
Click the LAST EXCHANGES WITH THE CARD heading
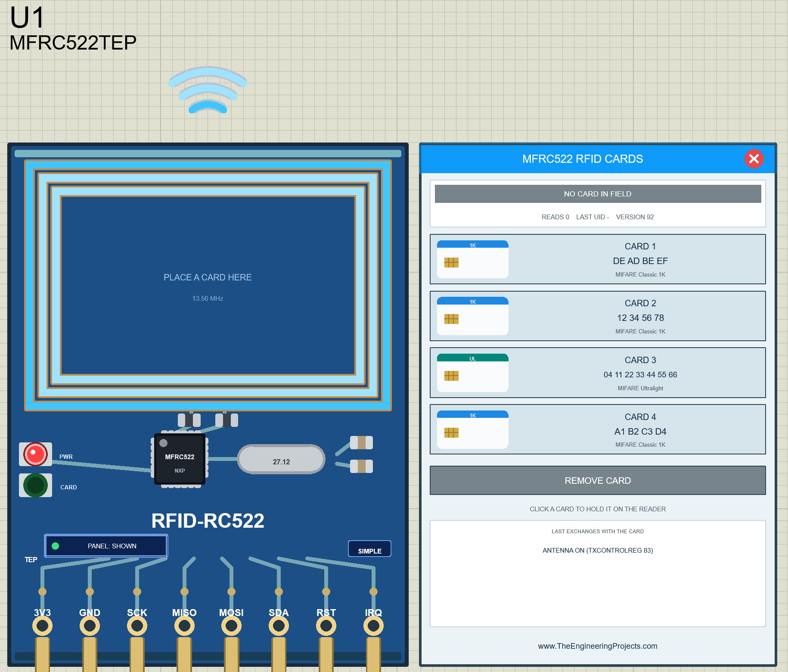[598, 532]
